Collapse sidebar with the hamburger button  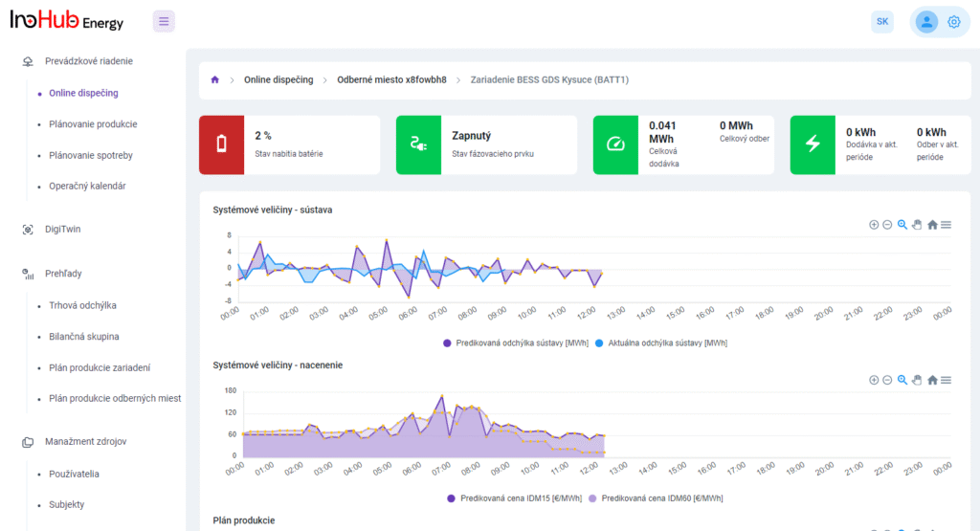(164, 21)
